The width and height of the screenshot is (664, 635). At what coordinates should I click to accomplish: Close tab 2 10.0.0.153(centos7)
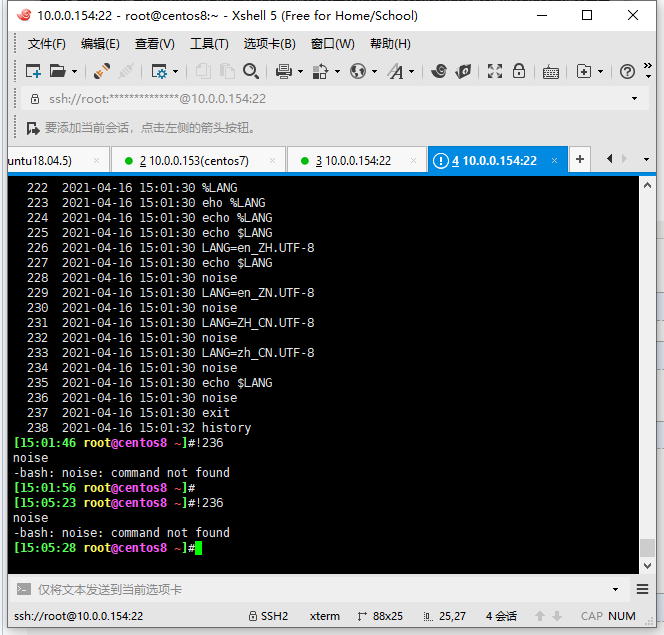click(272, 161)
